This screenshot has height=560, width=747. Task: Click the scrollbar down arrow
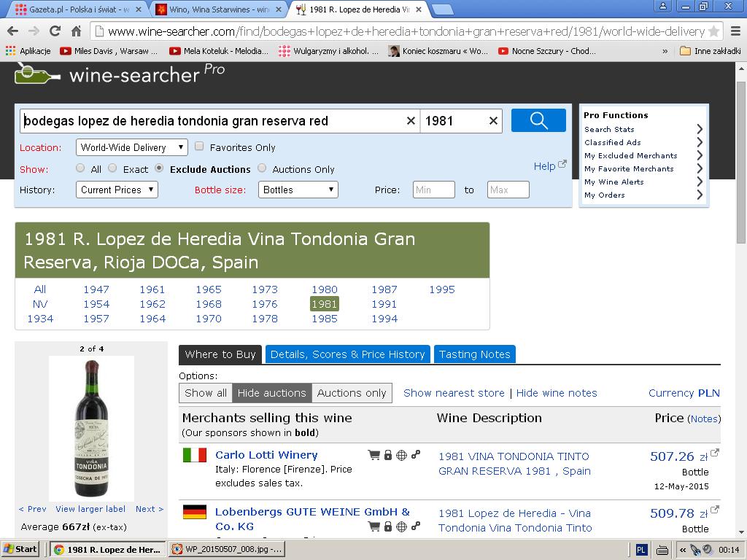(x=741, y=532)
